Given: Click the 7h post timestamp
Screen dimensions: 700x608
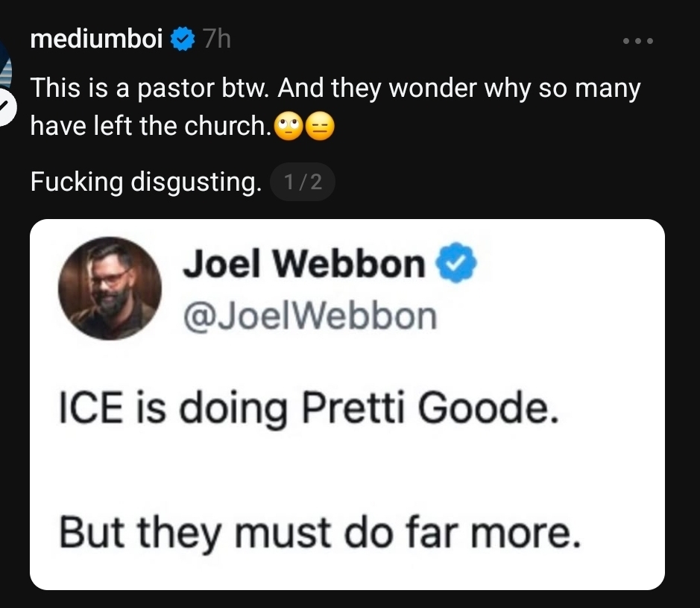Looking at the screenshot, I should click(x=217, y=39).
